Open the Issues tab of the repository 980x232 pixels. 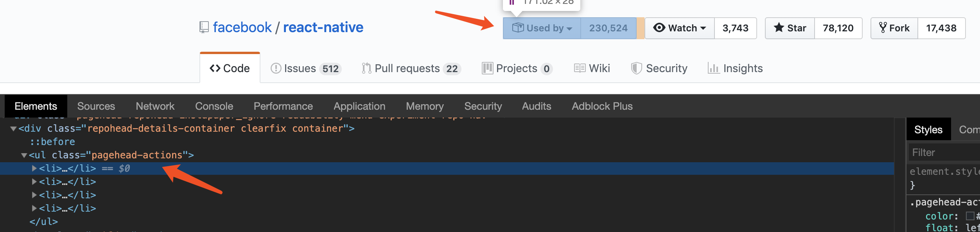coord(306,68)
